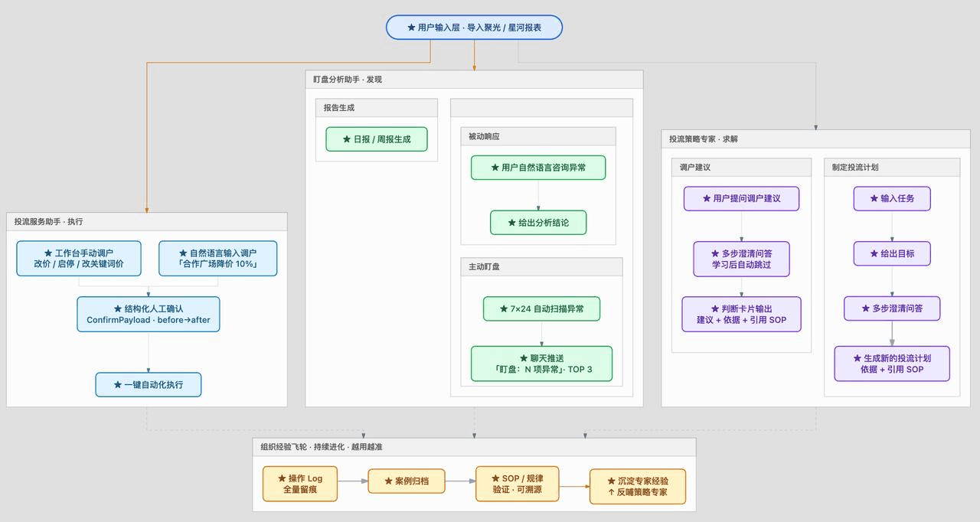
Task: Click the 报告生成 subgroup title
Action: [339, 108]
